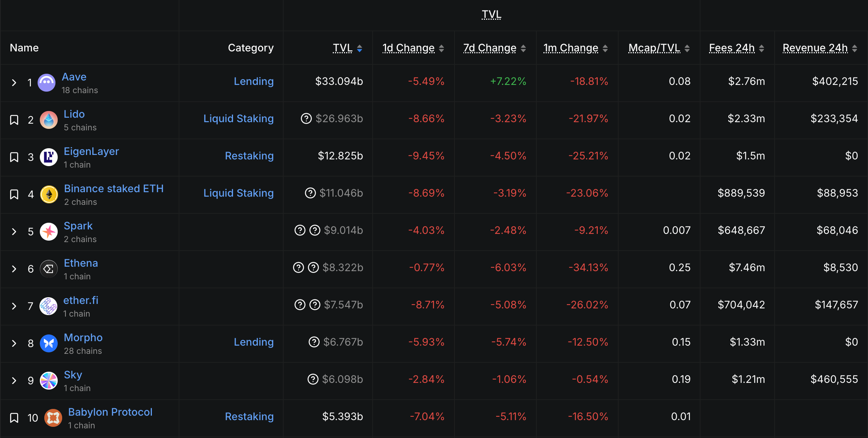
Task: Click the Sky protocol logo icon
Action: click(49, 381)
